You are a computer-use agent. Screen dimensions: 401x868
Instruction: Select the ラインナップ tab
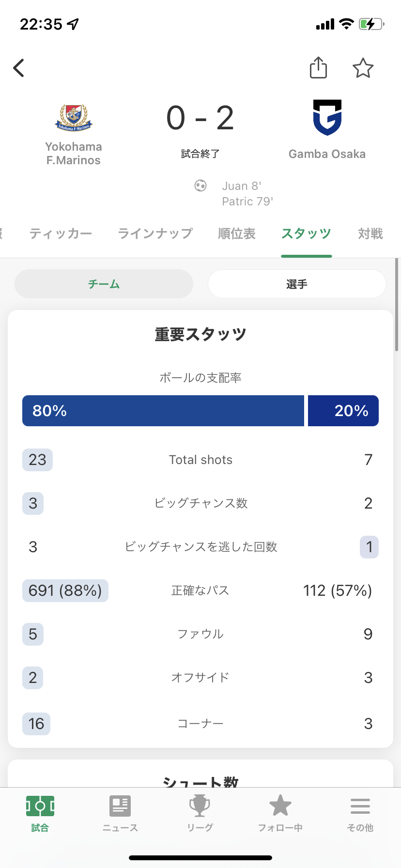(x=155, y=234)
